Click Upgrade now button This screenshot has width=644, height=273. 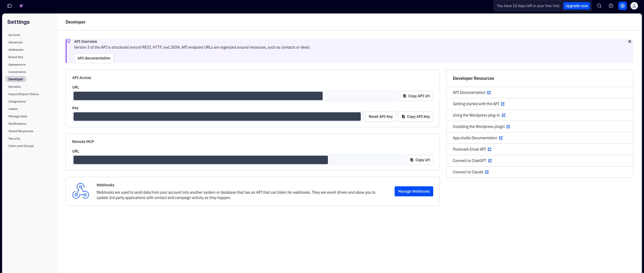coord(577,6)
